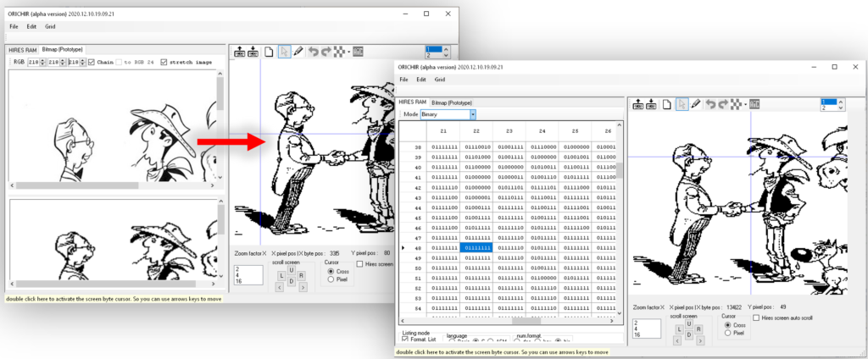This screenshot has height=359, width=868.
Task: Enable Hires screen auto scroll checkbox
Action: (757, 318)
